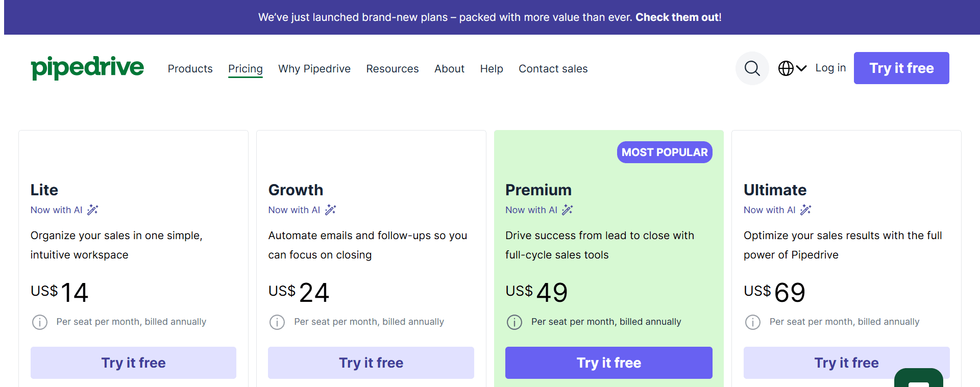Click the Log in link
The image size is (980, 387).
coord(830,67)
